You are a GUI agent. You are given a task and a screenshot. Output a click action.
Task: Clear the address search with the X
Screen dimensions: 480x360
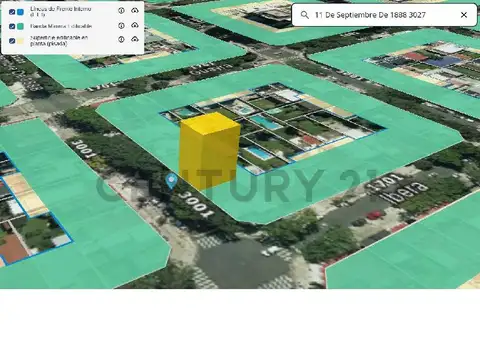point(464,15)
